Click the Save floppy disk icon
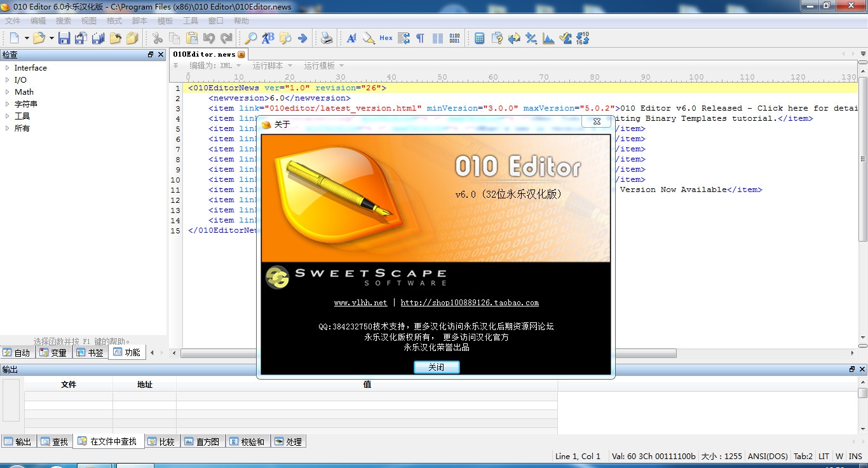 64,38
